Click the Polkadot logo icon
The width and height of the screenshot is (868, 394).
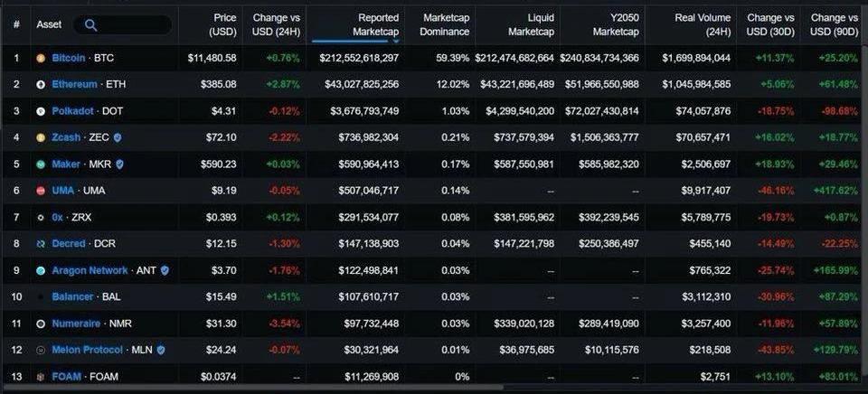coord(41,111)
